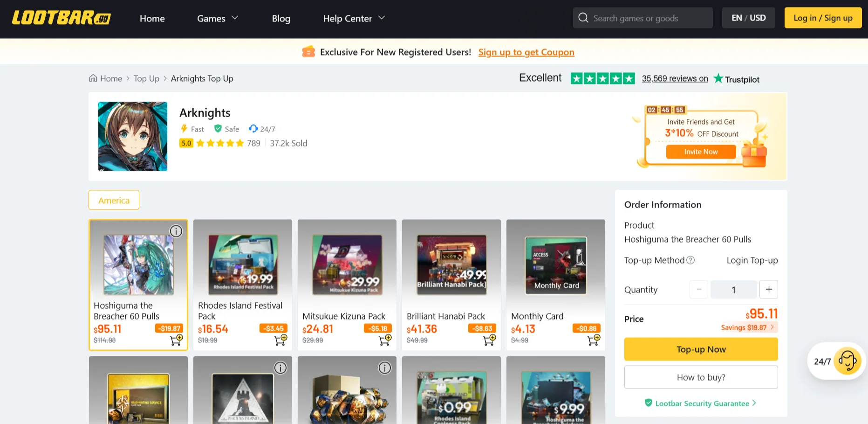Open Home in the navigation bar
The width and height of the screenshot is (868, 424).
(152, 18)
